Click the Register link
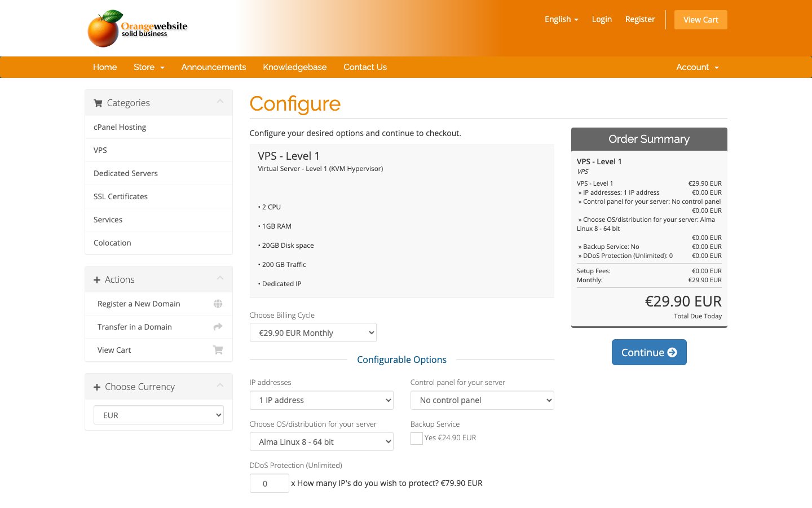The height and width of the screenshot is (508, 812). pyautogui.click(x=640, y=19)
